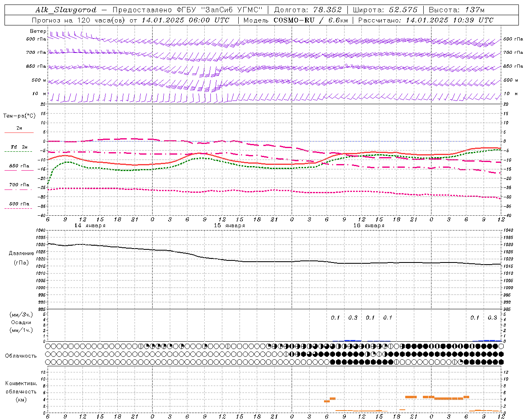Click the "Ветер" wind panel label
525x420 pixels.
point(38,31)
